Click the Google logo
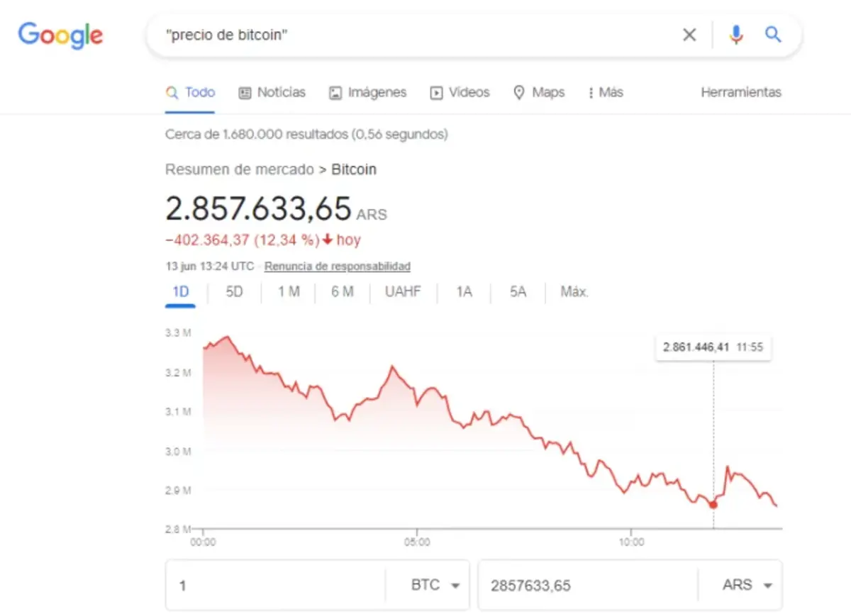Image resolution: width=851 pixels, height=616 pixels. (x=60, y=35)
